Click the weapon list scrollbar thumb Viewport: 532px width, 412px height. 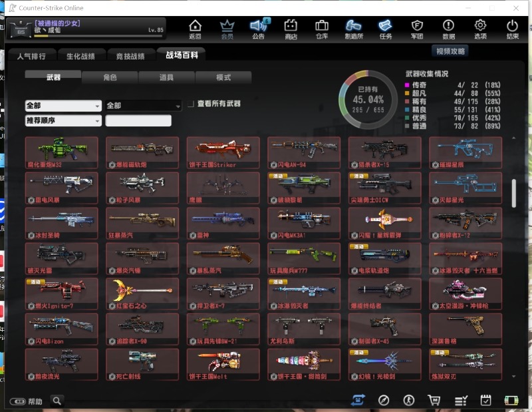[x=513, y=193]
